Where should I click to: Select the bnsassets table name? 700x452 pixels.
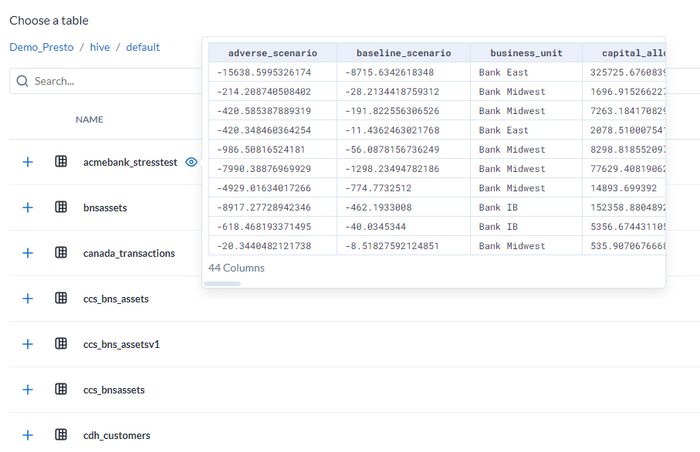[105, 208]
